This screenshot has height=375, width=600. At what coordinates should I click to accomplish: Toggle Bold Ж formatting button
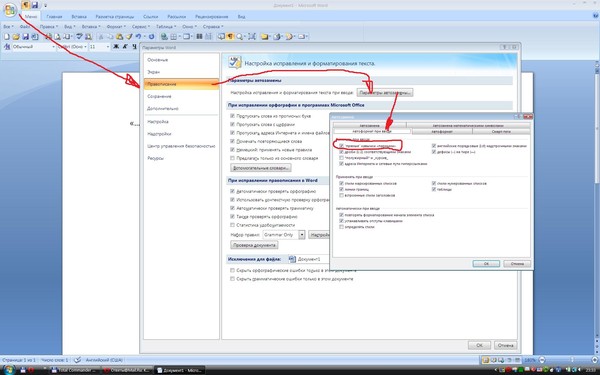pos(116,47)
